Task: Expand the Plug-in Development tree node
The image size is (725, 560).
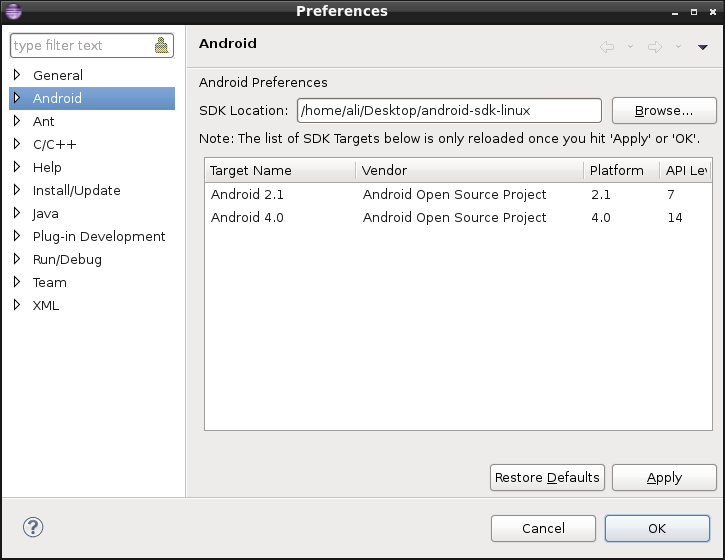Action: 17,236
